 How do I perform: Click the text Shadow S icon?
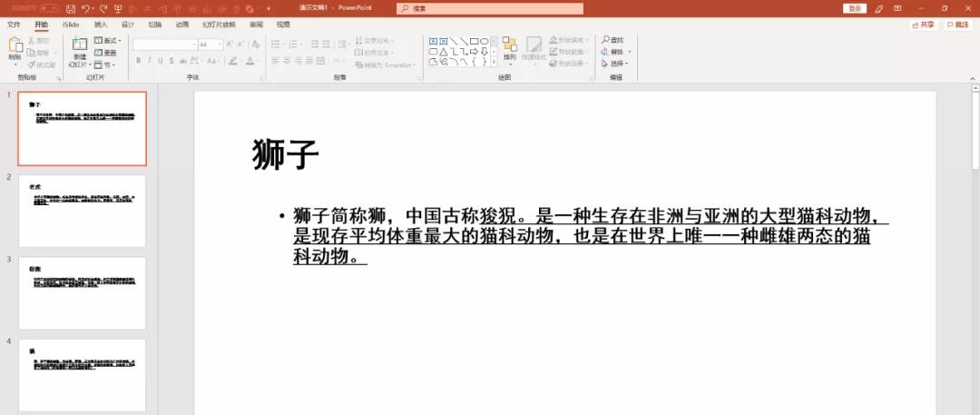tap(171, 61)
